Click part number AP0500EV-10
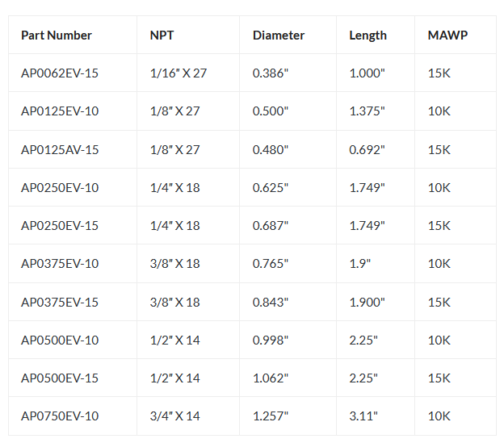 coord(60,340)
